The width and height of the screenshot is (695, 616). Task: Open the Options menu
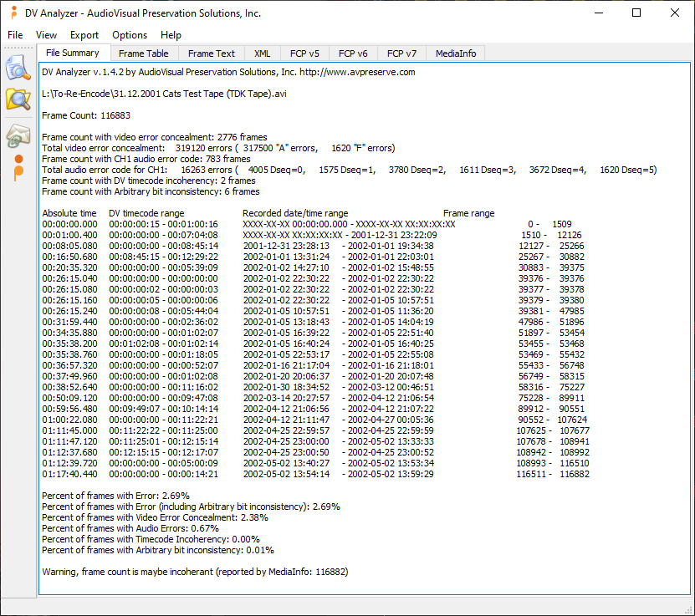pos(130,35)
